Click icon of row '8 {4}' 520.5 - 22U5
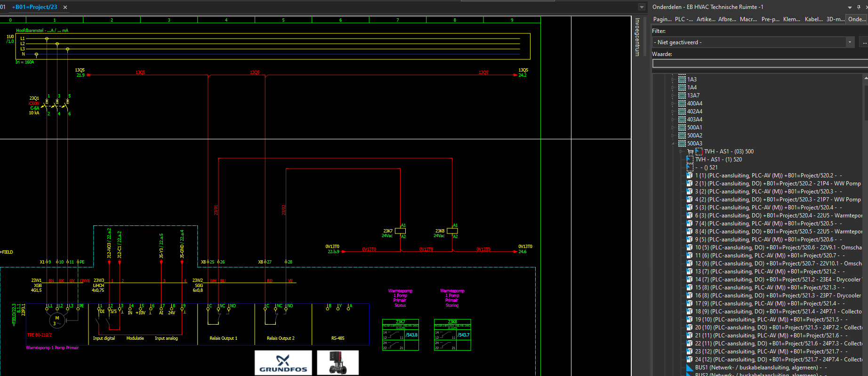The height and width of the screenshot is (376, 868). 690,232
